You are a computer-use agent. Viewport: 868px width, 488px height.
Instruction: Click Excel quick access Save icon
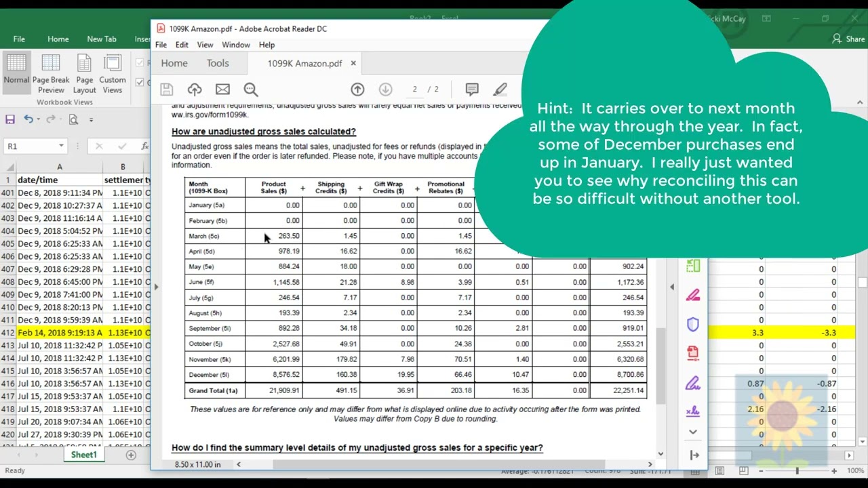click(10, 119)
